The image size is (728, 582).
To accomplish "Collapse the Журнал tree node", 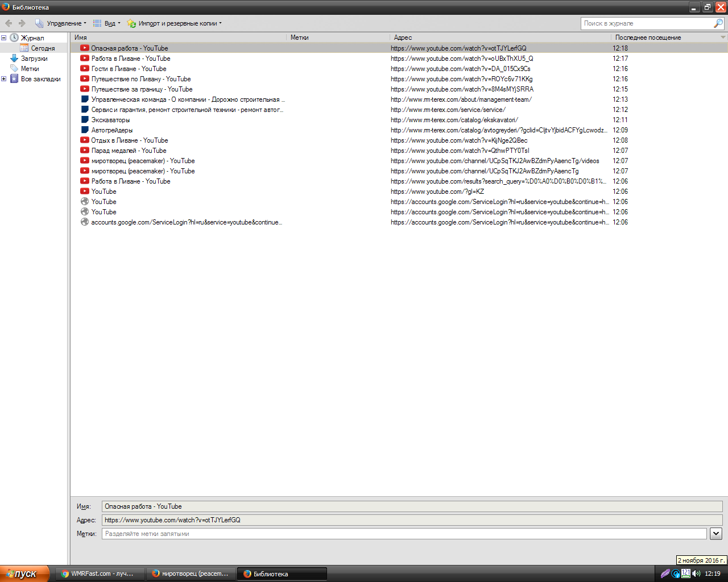I will click(x=3, y=38).
